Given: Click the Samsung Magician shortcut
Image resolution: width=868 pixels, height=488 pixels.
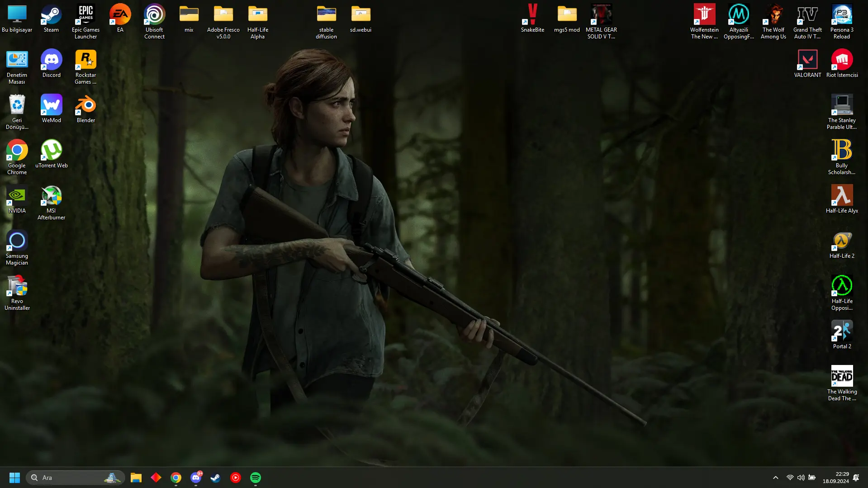Looking at the screenshot, I should 17,248.
